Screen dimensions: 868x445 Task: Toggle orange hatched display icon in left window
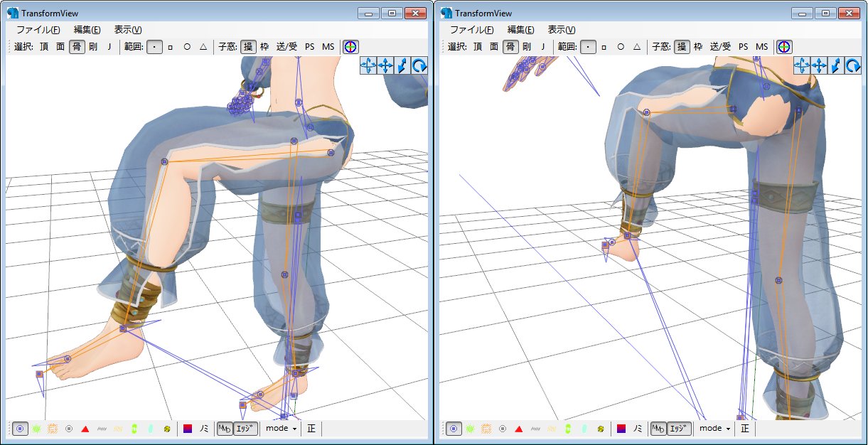coord(53,429)
